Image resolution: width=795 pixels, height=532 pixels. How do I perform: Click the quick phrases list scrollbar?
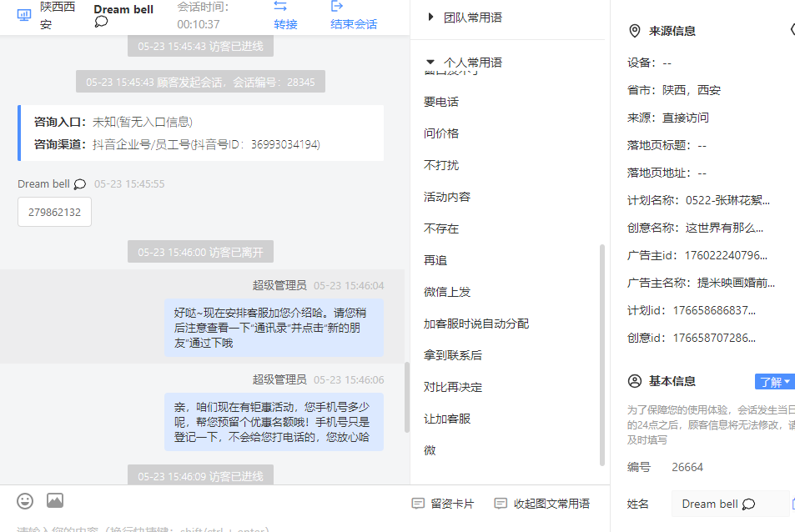pyautogui.click(x=602, y=354)
